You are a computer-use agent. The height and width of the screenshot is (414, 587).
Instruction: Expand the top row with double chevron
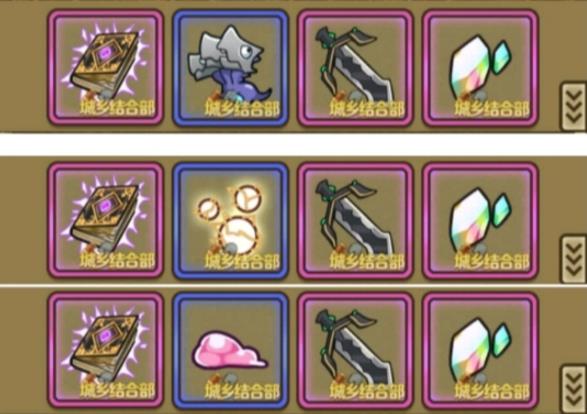tap(574, 107)
